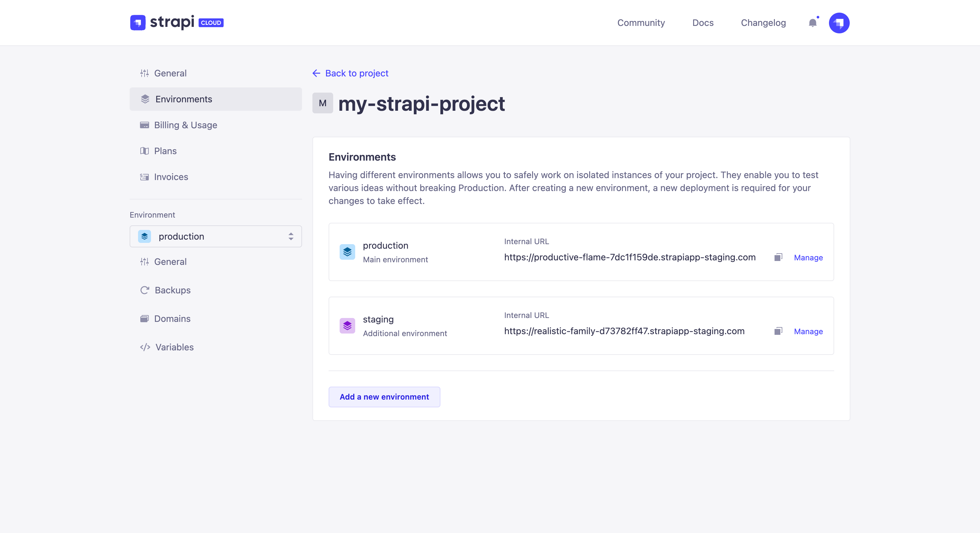Select Environments in the sidebar
The image size is (980, 533).
pyautogui.click(x=184, y=99)
